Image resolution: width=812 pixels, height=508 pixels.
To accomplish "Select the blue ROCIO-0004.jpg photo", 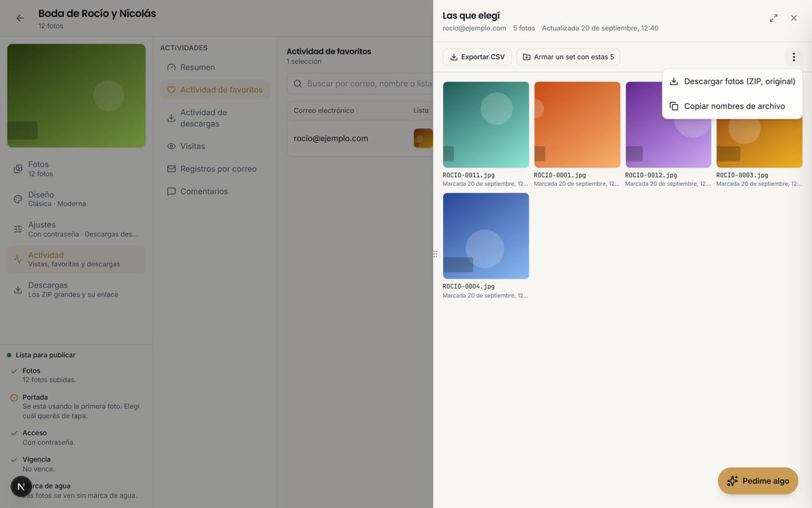I will [486, 236].
